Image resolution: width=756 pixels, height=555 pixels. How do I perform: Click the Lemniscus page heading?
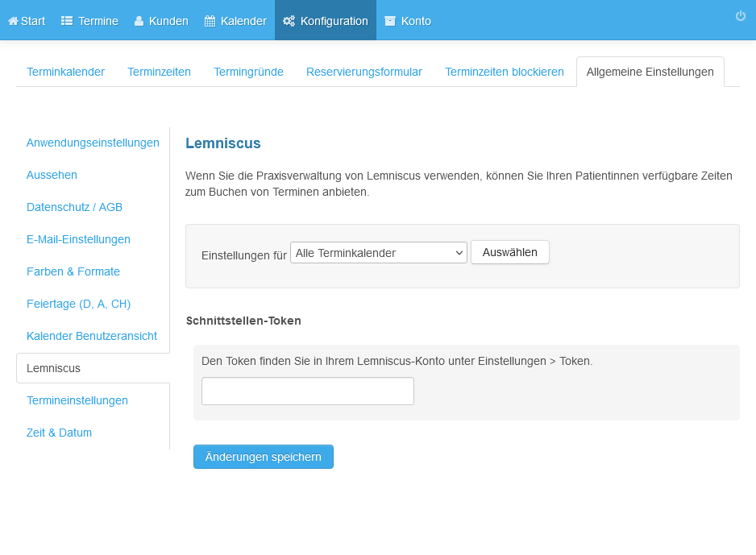coord(222,143)
